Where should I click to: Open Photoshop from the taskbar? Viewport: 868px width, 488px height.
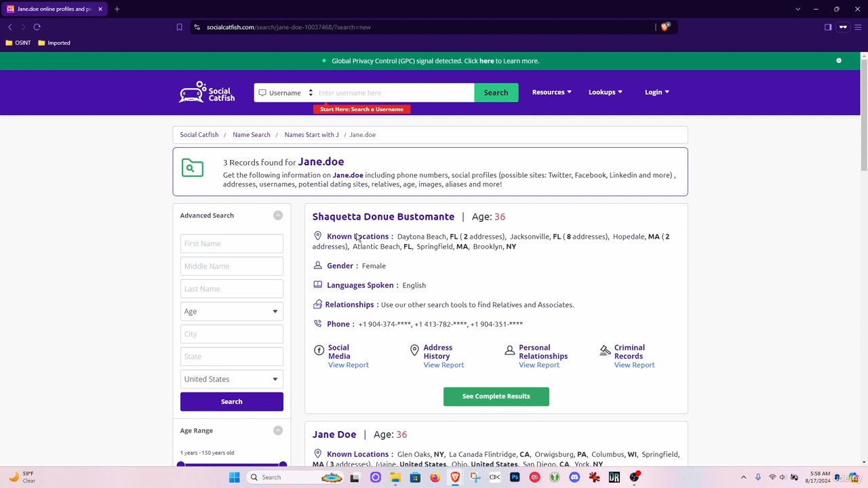click(515, 477)
